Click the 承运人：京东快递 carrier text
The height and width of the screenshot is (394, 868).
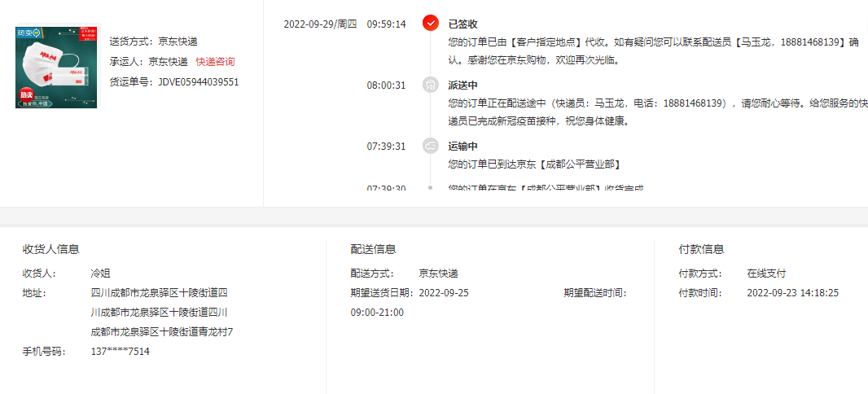(148, 61)
